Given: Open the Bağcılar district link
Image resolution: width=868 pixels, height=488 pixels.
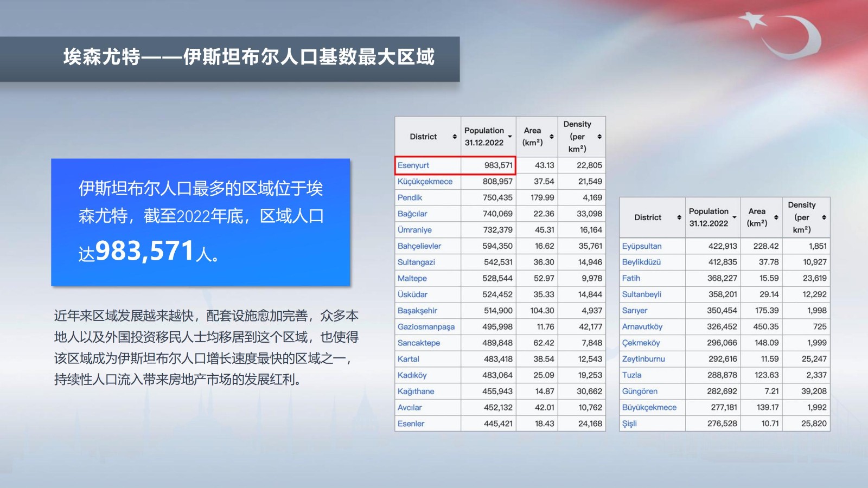Looking at the screenshot, I should [x=412, y=214].
